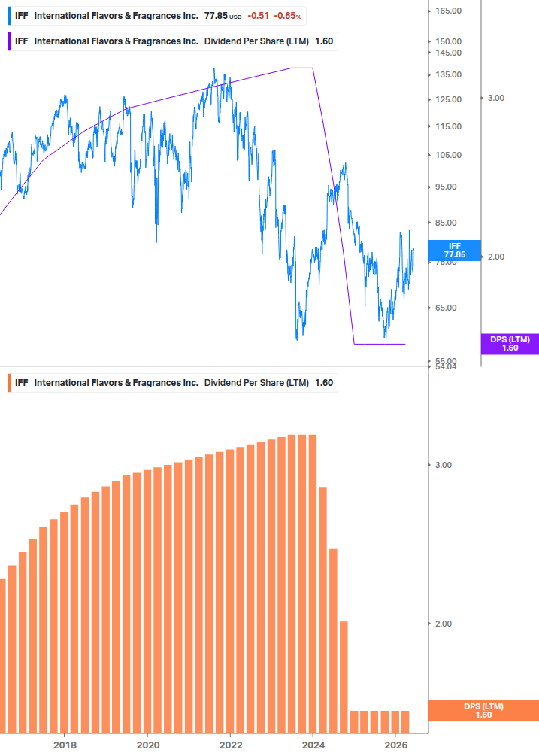The width and height of the screenshot is (539, 756).
Task: Select the orange Dividend Per Share legend, lower chart
Action: [x=173, y=383]
